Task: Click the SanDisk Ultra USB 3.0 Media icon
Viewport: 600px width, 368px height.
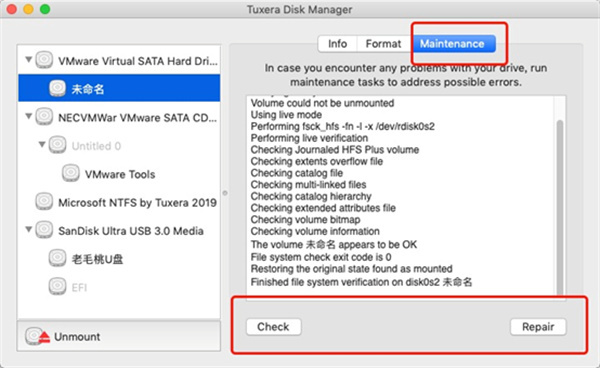Action: 44,230
